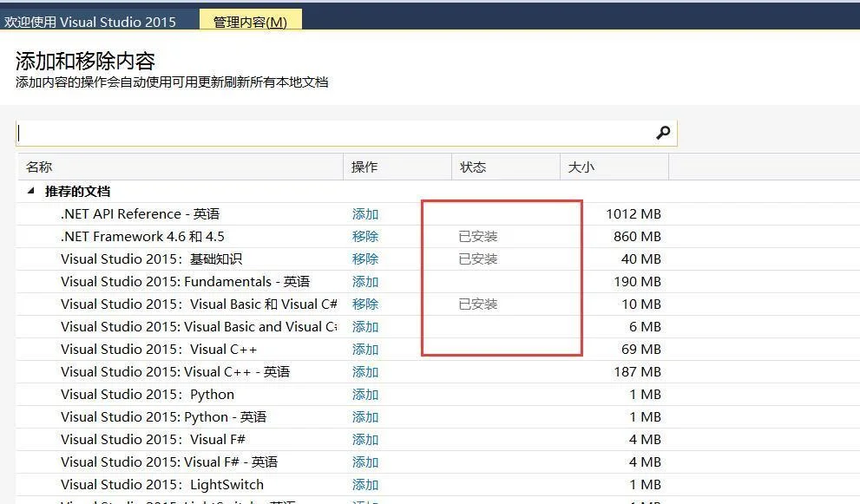Click the 69 MB size value
860x504 pixels.
click(x=641, y=350)
